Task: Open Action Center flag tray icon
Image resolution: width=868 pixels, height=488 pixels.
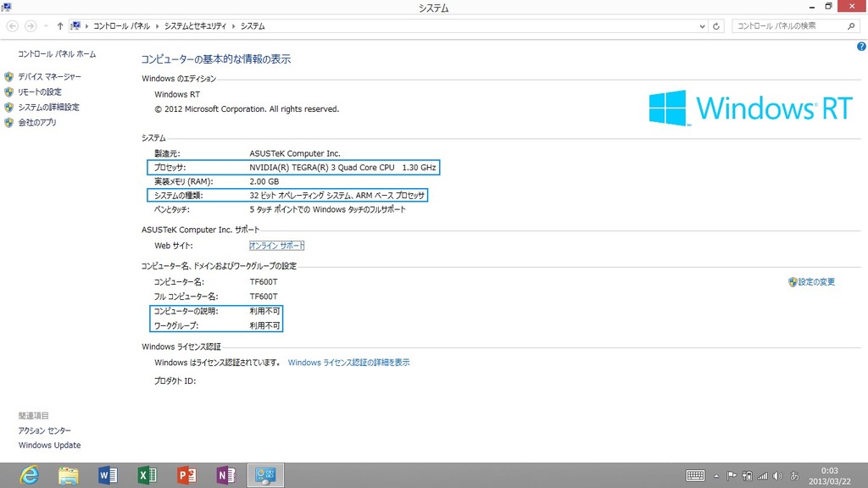Action: pyautogui.click(x=732, y=476)
